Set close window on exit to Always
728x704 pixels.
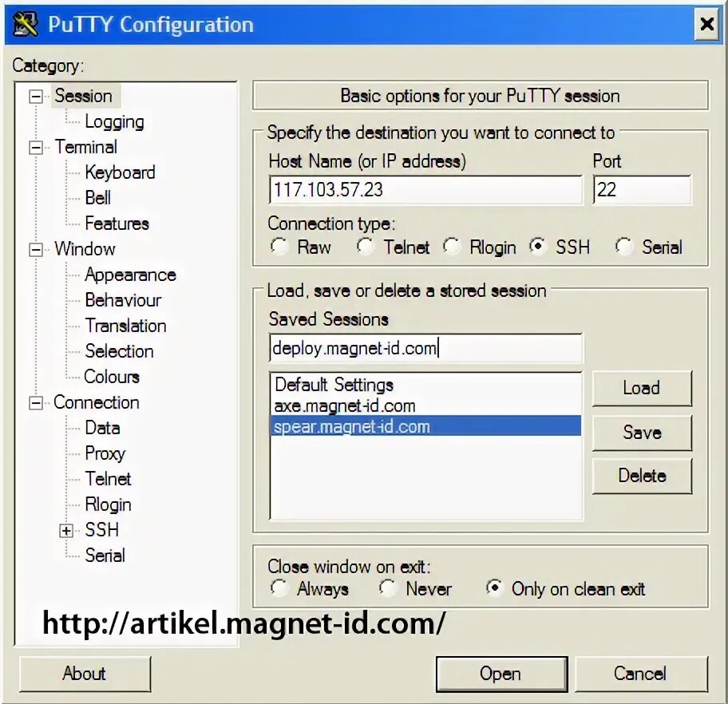tap(279, 588)
